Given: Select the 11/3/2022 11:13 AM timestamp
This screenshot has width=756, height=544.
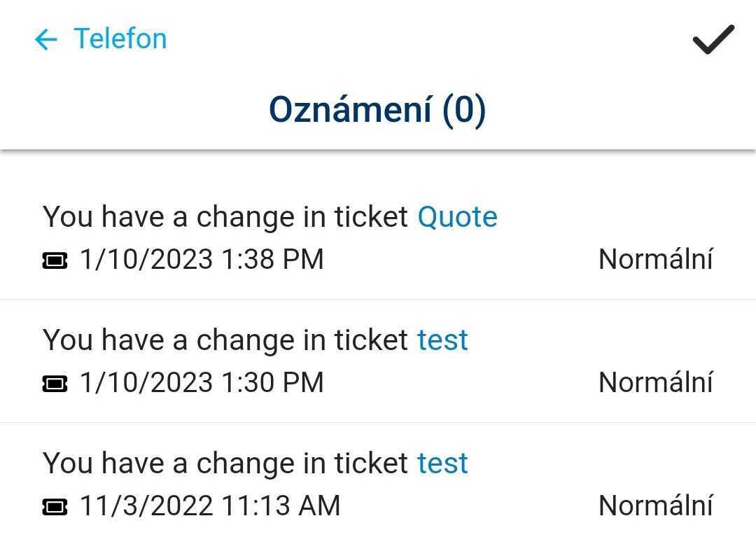Looking at the screenshot, I should pos(210,506).
